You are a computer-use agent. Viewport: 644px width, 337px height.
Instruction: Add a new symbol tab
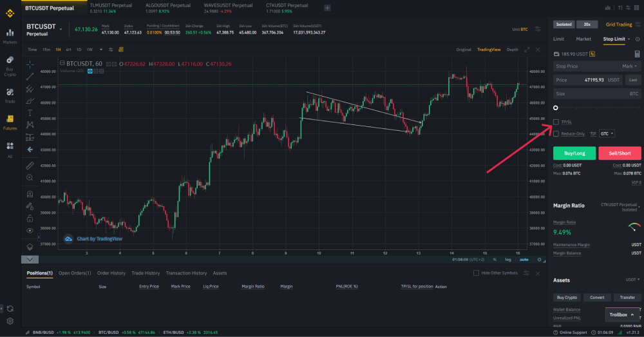tap(327, 8)
